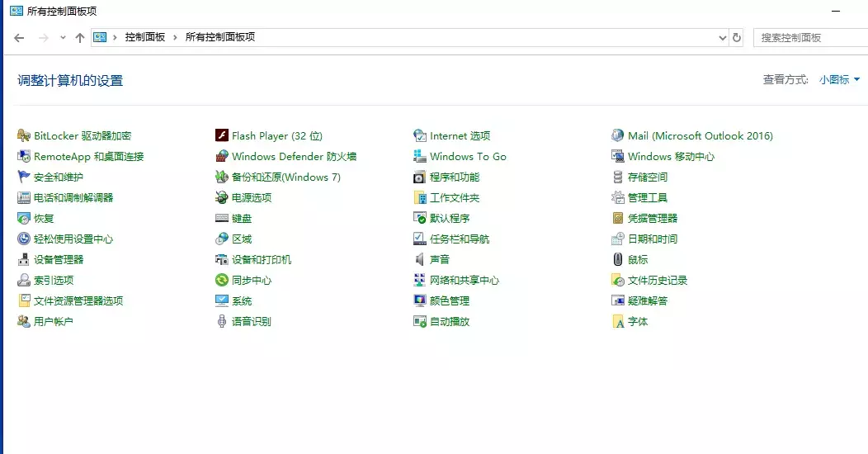868x454 pixels.
Task: Click the 电话和调制解调器 icon
Action: [x=24, y=197]
